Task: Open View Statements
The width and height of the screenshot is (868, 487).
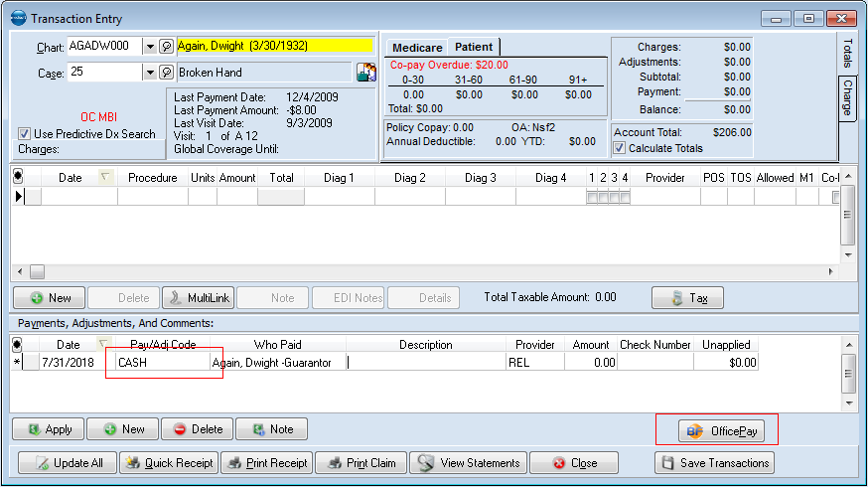Action: (x=469, y=463)
